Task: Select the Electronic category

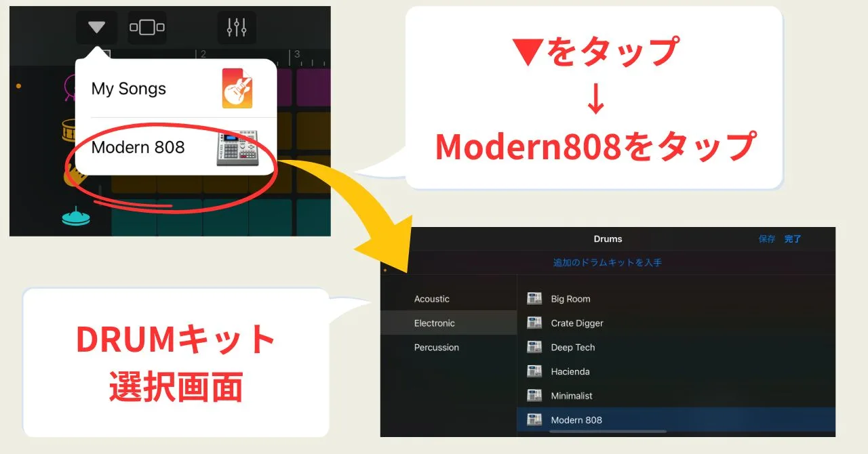Action: pos(449,323)
